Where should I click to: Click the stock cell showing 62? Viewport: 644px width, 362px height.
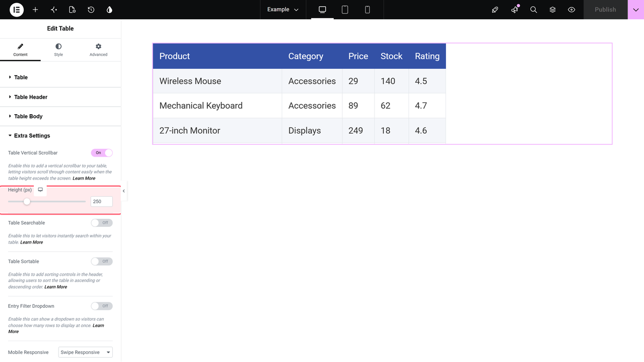click(x=391, y=106)
